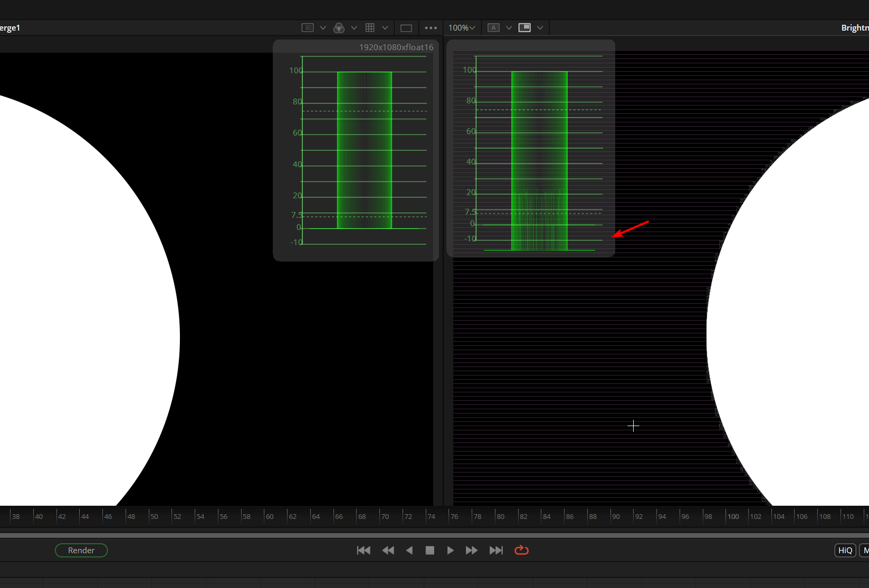Open the grid guides options dropdown

(x=385, y=28)
